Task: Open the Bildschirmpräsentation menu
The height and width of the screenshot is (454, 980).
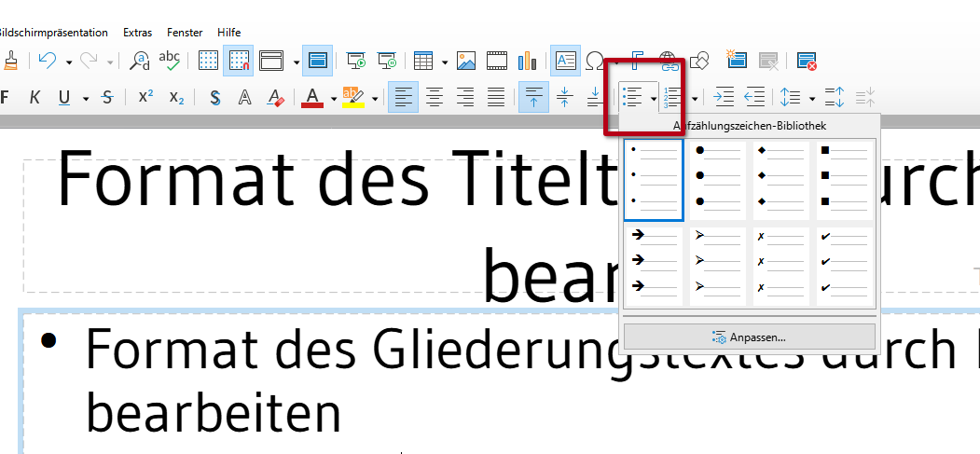Action: pyautogui.click(x=54, y=33)
